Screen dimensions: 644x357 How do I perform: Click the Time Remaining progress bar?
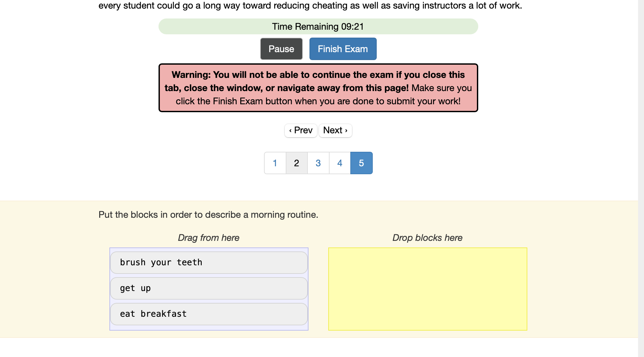(x=318, y=26)
